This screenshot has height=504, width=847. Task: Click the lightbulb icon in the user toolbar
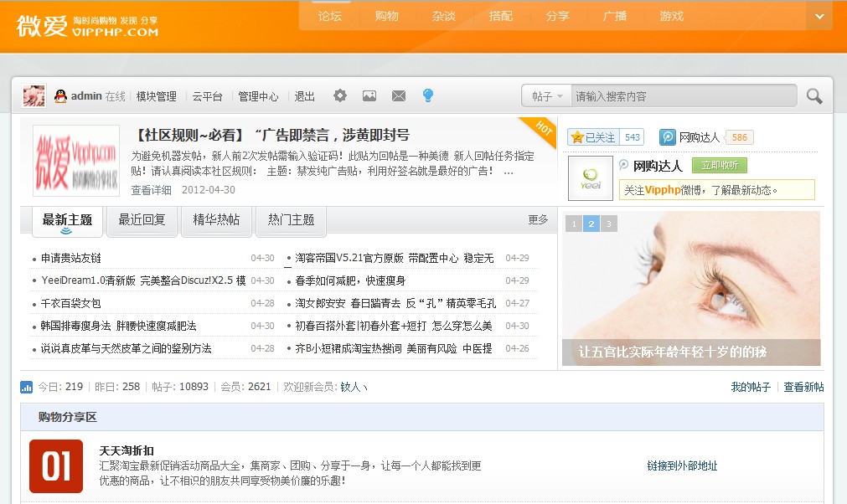click(x=428, y=96)
